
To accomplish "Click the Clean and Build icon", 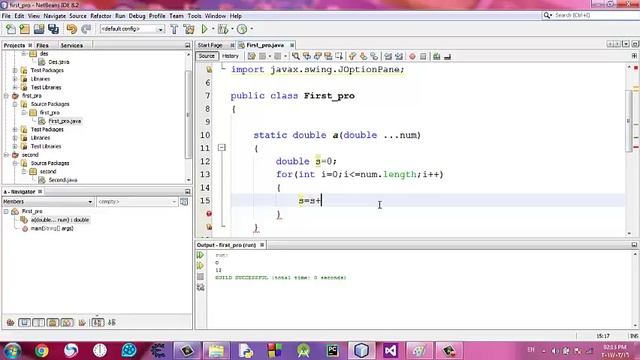I will 189,29.
